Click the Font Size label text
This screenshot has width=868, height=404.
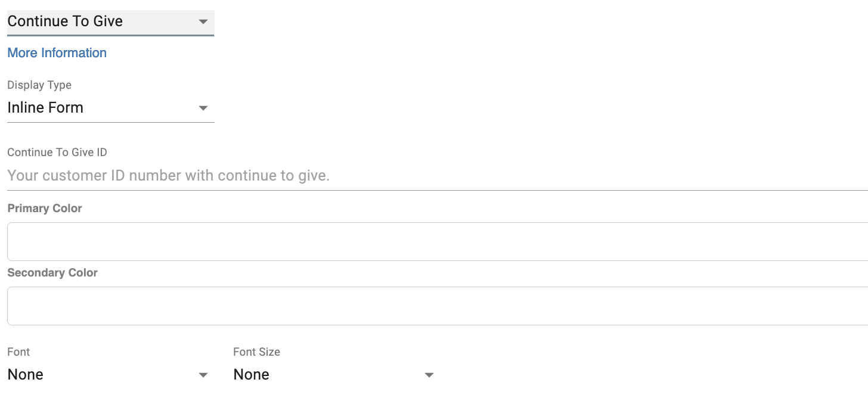pyautogui.click(x=256, y=352)
